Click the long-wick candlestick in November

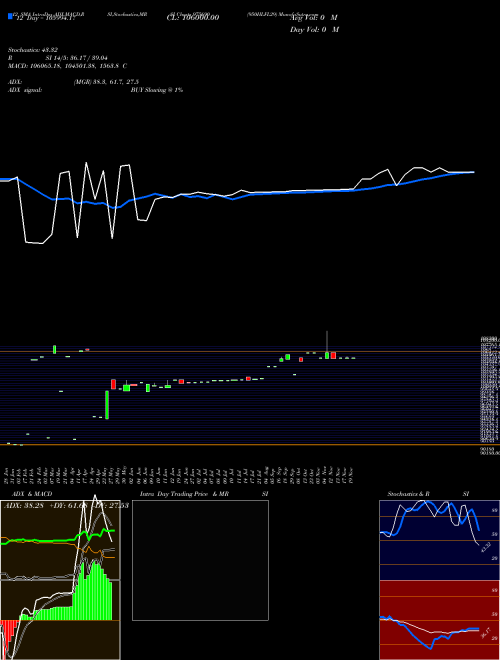pyautogui.click(x=327, y=345)
